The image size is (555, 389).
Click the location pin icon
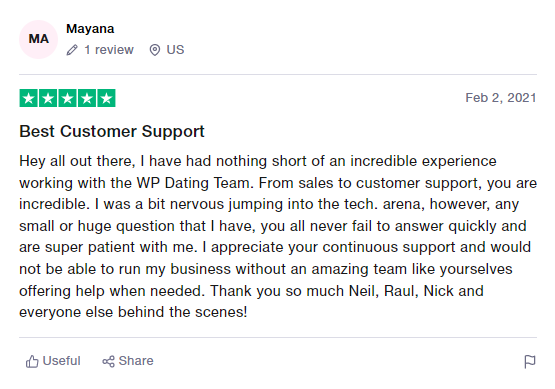pyautogui.click(x=155, y=50)
